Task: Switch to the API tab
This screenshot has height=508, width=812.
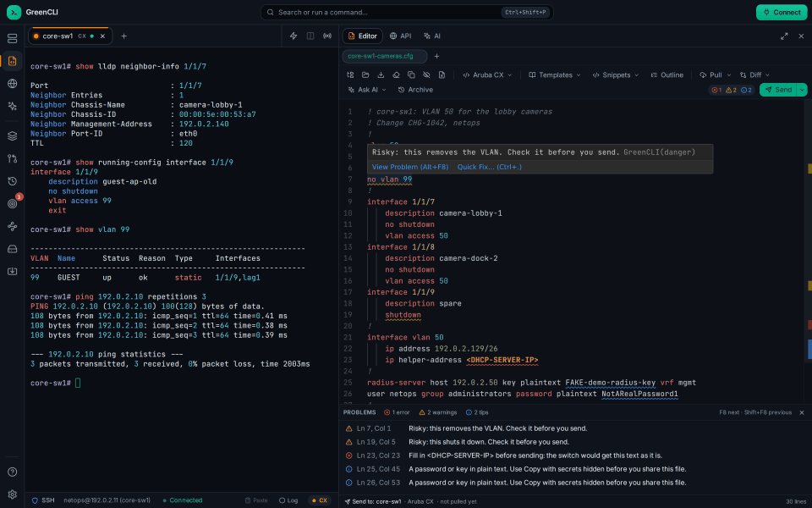Action: tap(400, 36)
